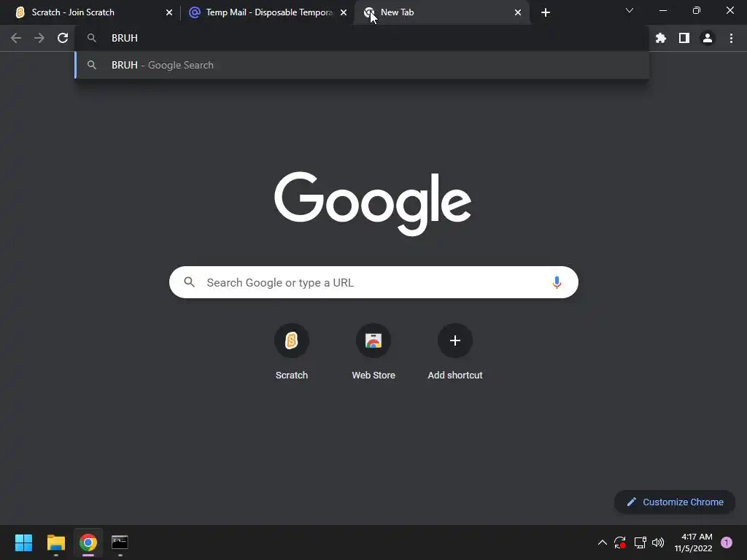Open the Scratch shortcut tile

click(x=292, y=352)
